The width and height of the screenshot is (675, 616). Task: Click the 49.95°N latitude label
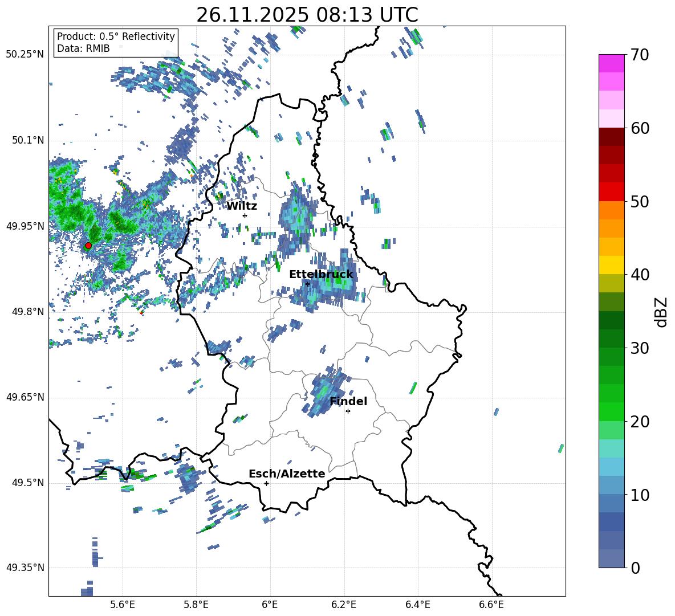tap(25, 226)
